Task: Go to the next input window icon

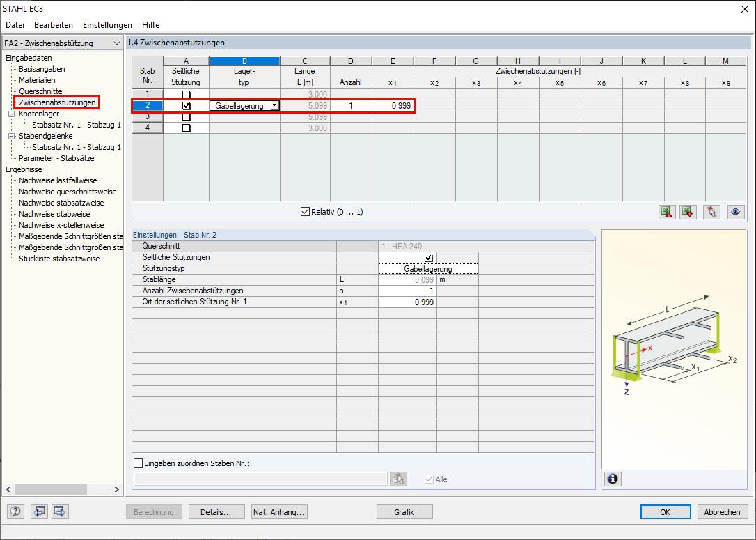Action: 60,511
